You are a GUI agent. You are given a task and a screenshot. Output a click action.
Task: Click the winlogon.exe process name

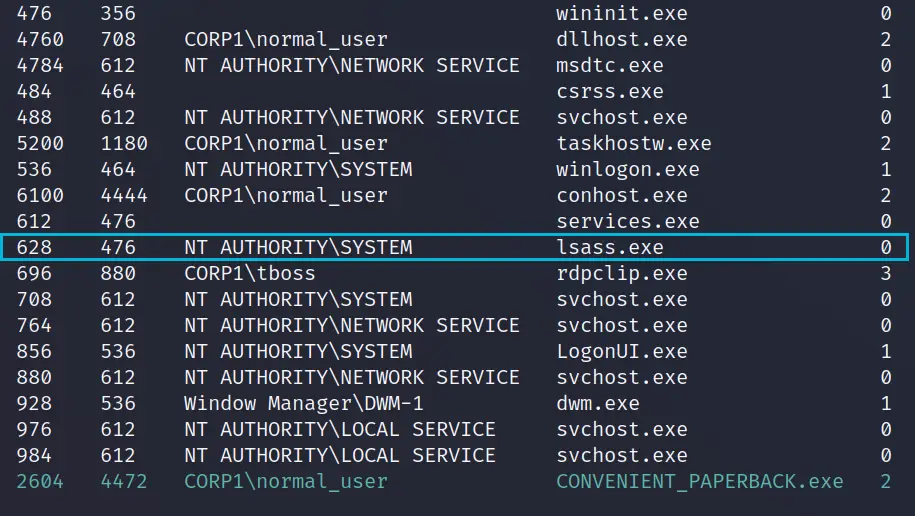[x=627, y=169]
